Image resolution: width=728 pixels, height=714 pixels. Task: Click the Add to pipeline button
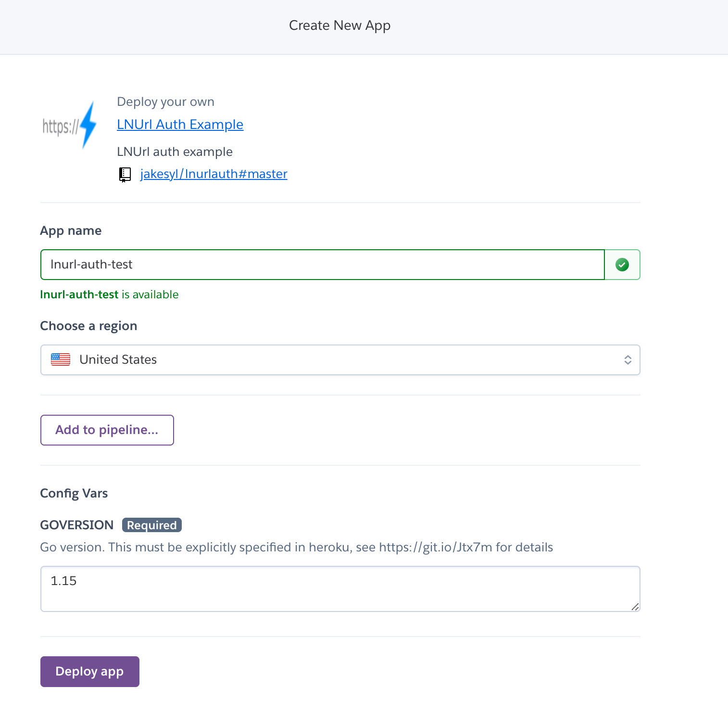pyautogui.click(x=107, y=430)
